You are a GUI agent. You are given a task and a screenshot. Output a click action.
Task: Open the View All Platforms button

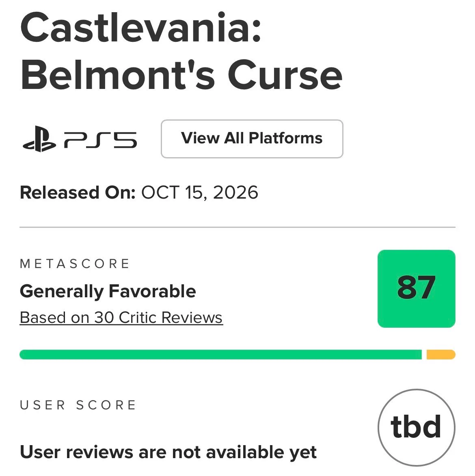[x=252, y=139]
